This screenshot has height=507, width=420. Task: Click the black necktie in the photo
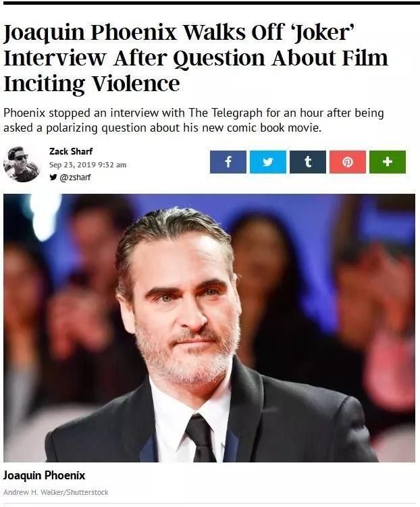pyautogui.click(x=201, y=439)
